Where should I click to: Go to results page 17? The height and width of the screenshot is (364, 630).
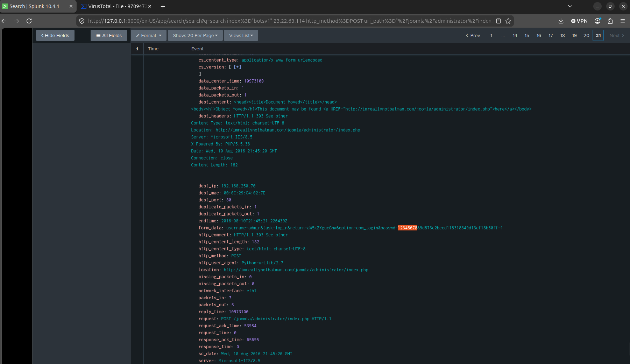(x=551, y=35)
